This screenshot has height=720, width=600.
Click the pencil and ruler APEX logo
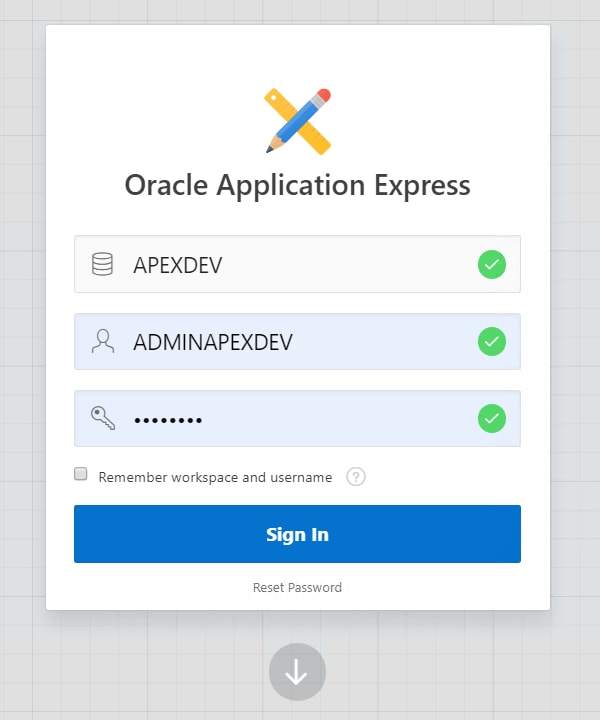tap(298, 121)
